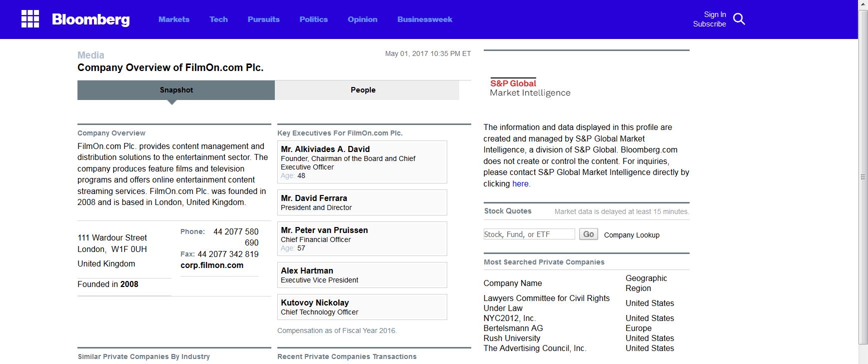Click the Subscribe link
The width and height of the screenshot is (868, 364).
pyautogui.click(x=709, y=24)
